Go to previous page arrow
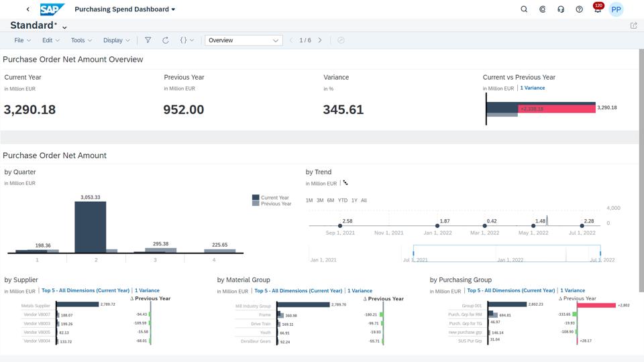This screenshot has height=362, width=644. tap(291, 40)
